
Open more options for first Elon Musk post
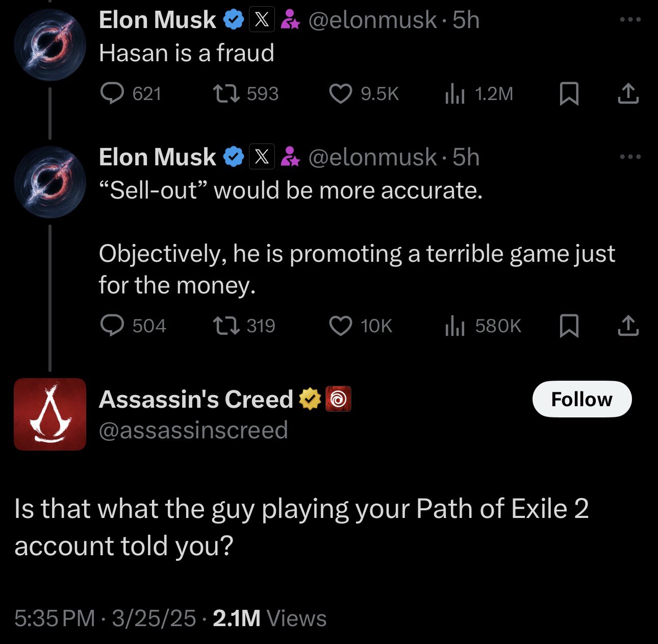[x=630, y=20]
